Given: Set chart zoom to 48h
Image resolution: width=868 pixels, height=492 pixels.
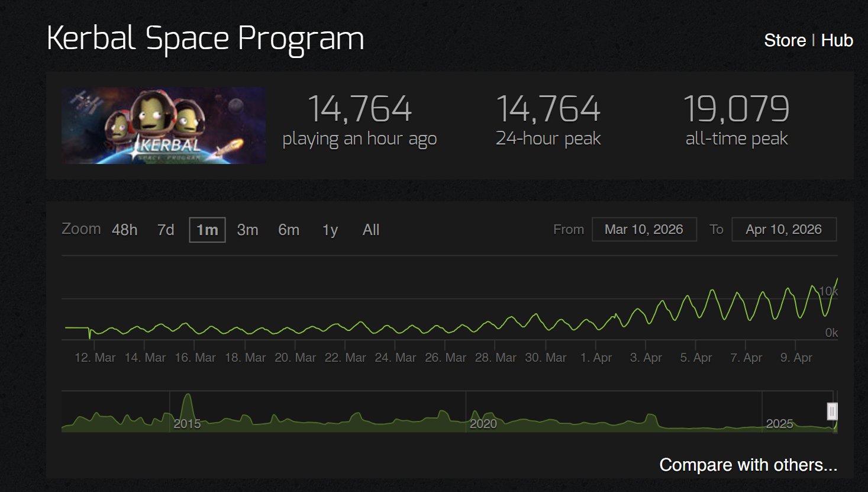Looking at the screenshot, I should click(x=124, y=230).
